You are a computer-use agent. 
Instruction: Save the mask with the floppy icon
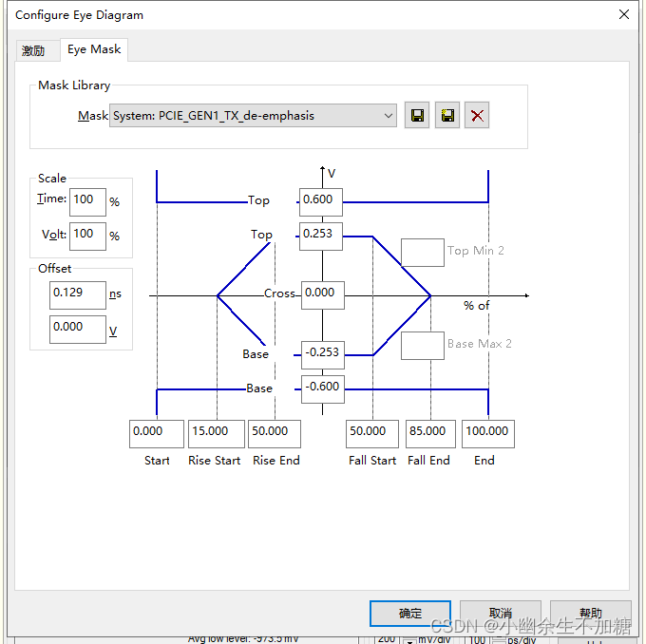point(417,115)
